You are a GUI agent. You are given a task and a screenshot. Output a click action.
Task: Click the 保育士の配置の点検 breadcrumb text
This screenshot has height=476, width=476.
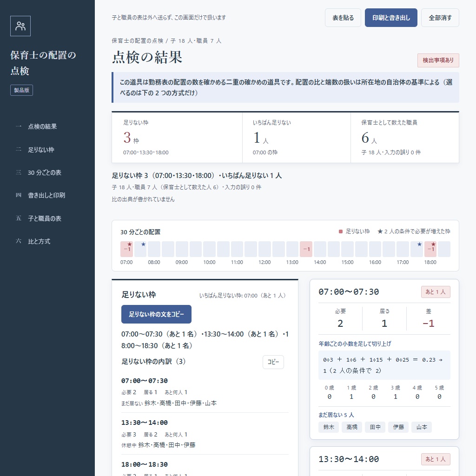138,41
